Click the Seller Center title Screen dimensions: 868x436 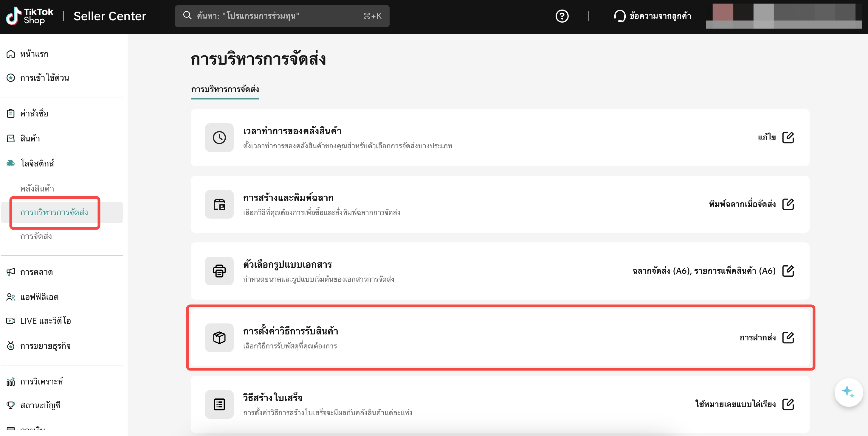coord(110,16)
